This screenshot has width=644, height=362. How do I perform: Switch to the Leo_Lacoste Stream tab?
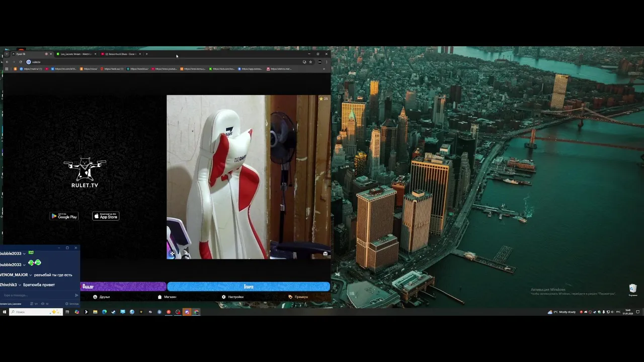coord(75,54)
